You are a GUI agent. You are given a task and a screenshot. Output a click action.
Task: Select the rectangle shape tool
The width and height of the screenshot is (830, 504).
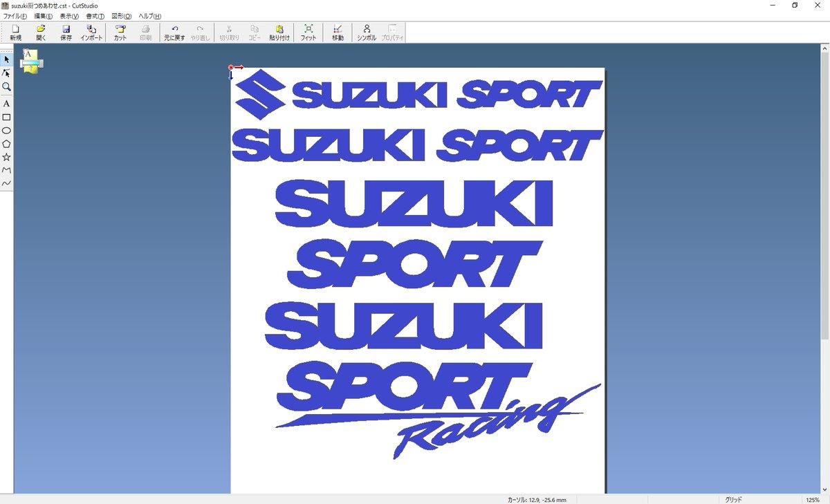pyautogui.click(x=6, y=118)
